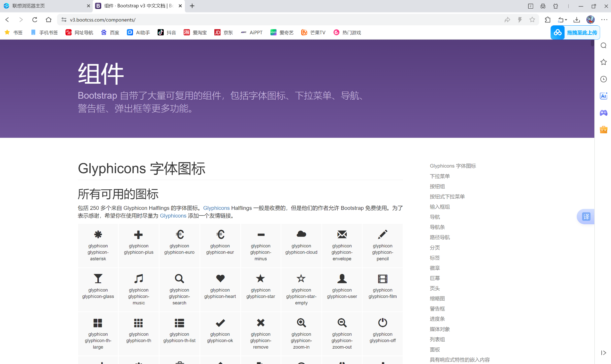Go back to previous page

(7, 20)
